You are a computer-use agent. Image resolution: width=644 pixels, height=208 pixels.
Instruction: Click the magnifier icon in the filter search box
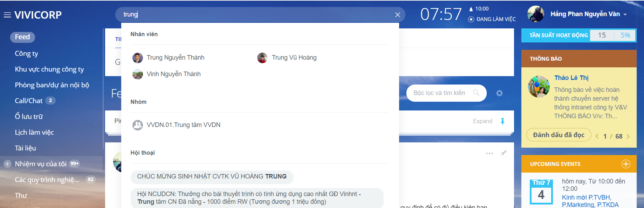476,93
